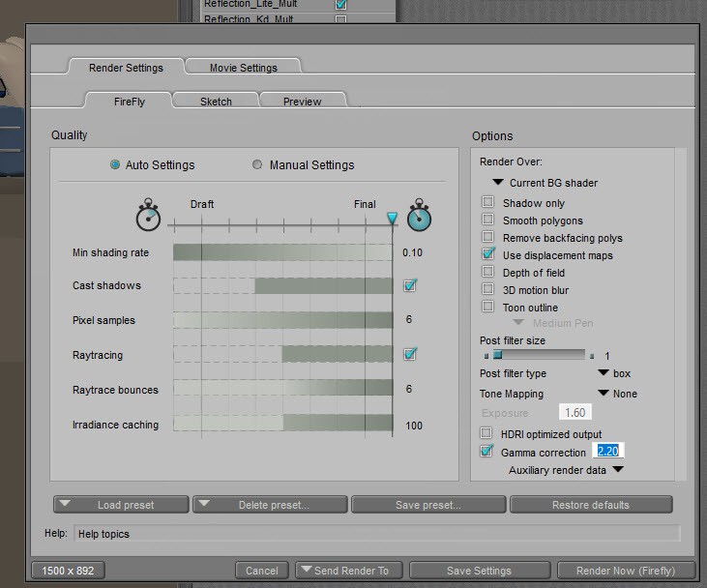The width and height of the screenshot is (707, 588).
Task: Expand Auxiliary render data menu
Action: (x=567, y=470)
